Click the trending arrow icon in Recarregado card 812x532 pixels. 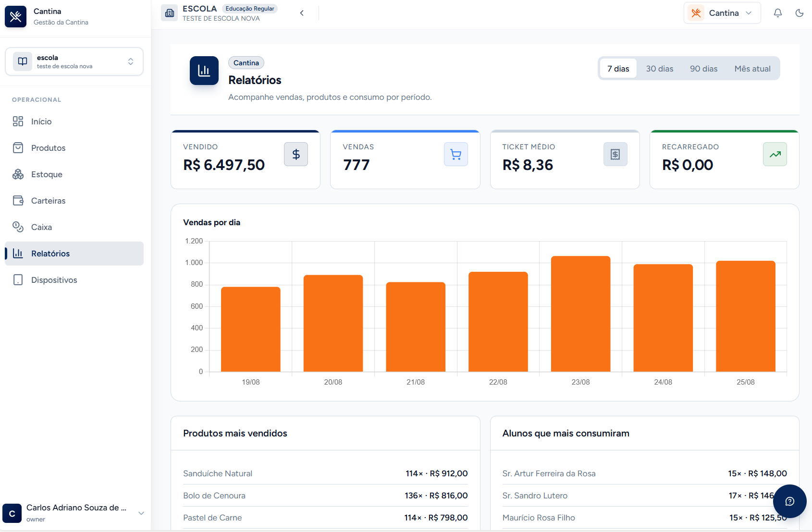(x=775, y=154)
